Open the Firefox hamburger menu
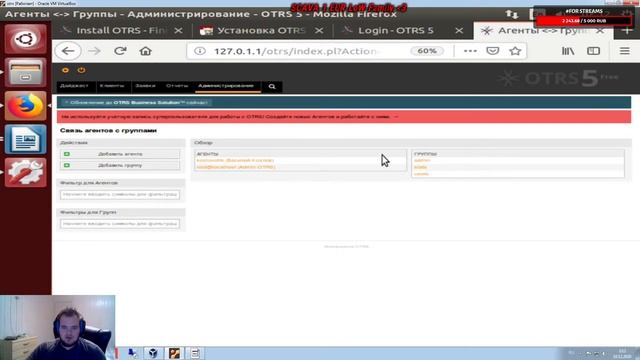640x360 pixels. click(624, 51)
